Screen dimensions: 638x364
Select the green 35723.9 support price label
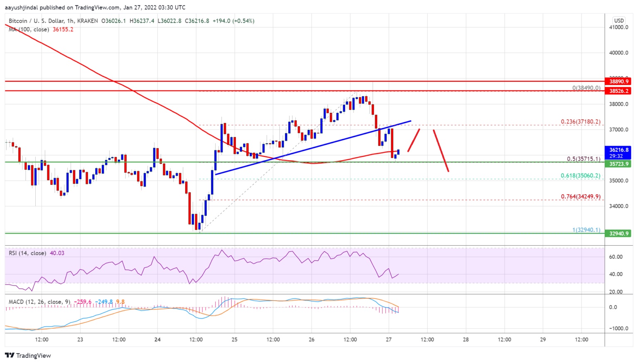[619, 164]
